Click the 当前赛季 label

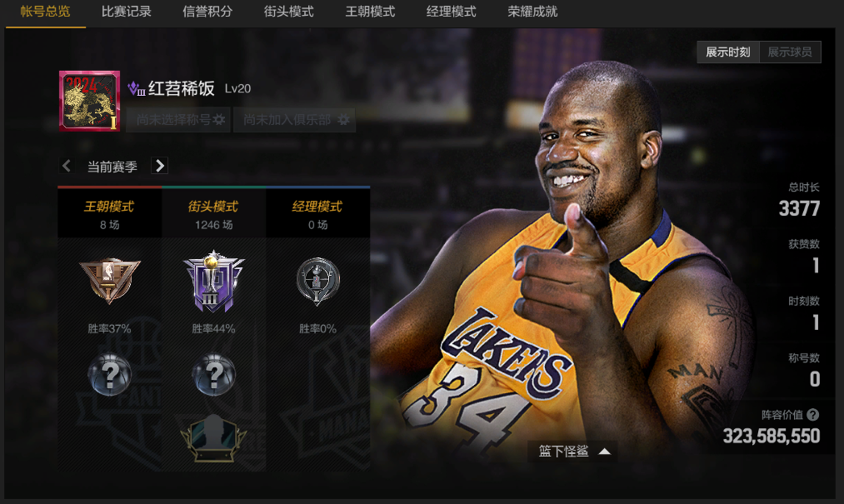112,167
